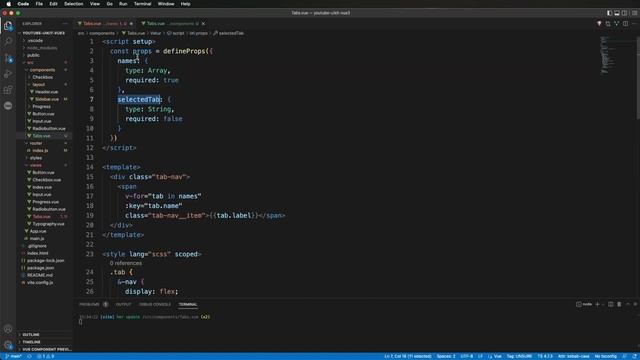Toggle bottom panel layout icon in title bar
This screenshot has width=640, height=360.
(617, 13)
